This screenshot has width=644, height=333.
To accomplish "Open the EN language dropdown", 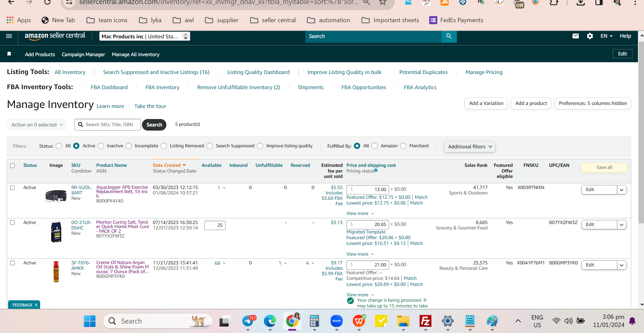I will pos(606,36).
